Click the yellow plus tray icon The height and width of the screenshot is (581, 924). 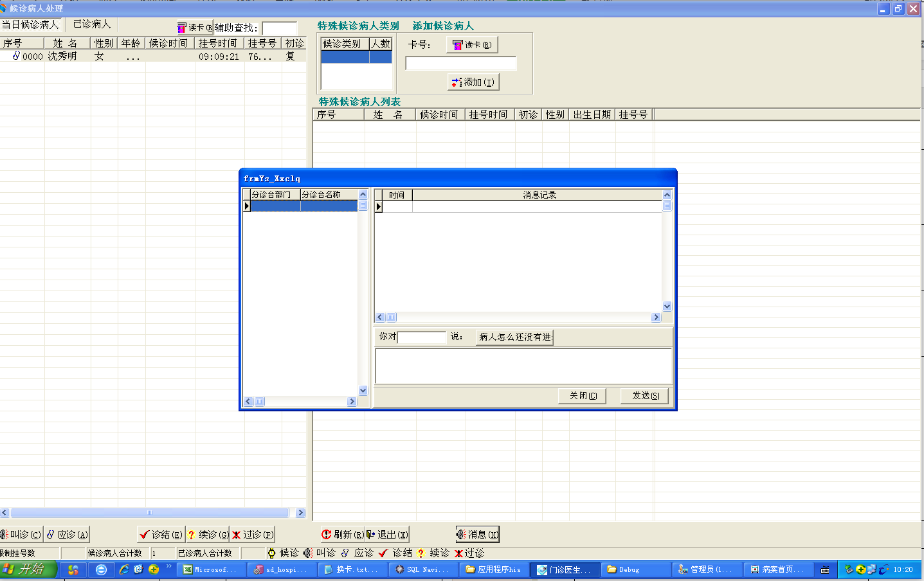pos(860,569)
